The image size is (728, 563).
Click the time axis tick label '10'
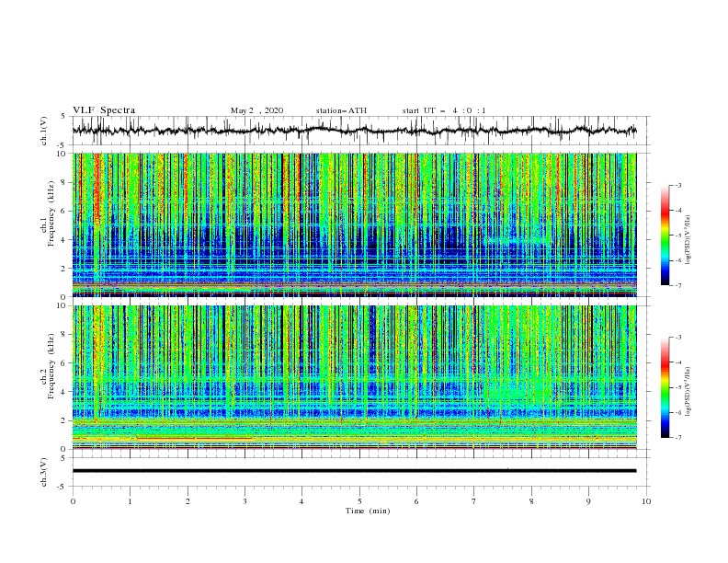646,501
